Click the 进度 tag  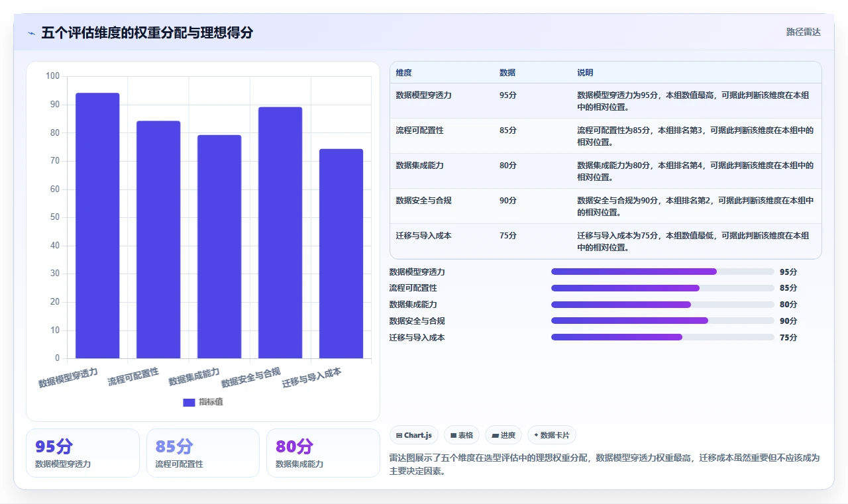[503, 435]
